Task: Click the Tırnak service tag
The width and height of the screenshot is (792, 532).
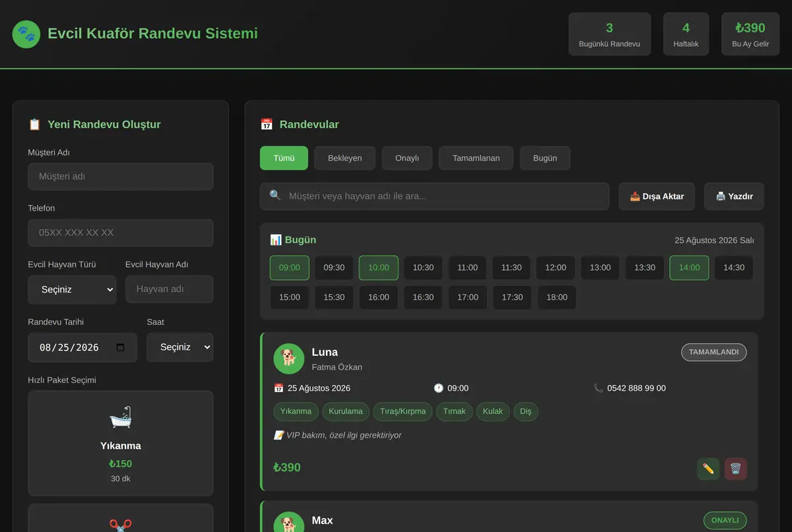Action: click(x=454, y=411)
